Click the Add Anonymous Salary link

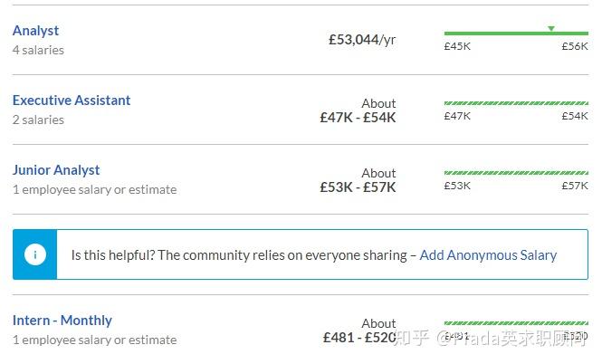pos(488,255)
